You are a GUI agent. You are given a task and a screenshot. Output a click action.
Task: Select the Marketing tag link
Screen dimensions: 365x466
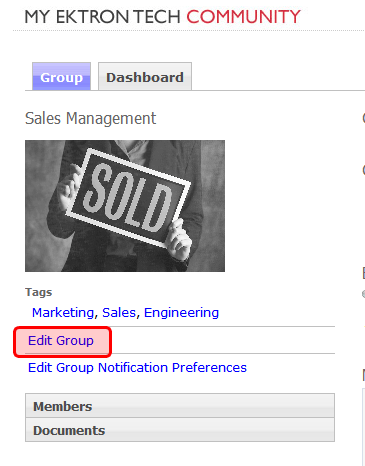(63, 313)
